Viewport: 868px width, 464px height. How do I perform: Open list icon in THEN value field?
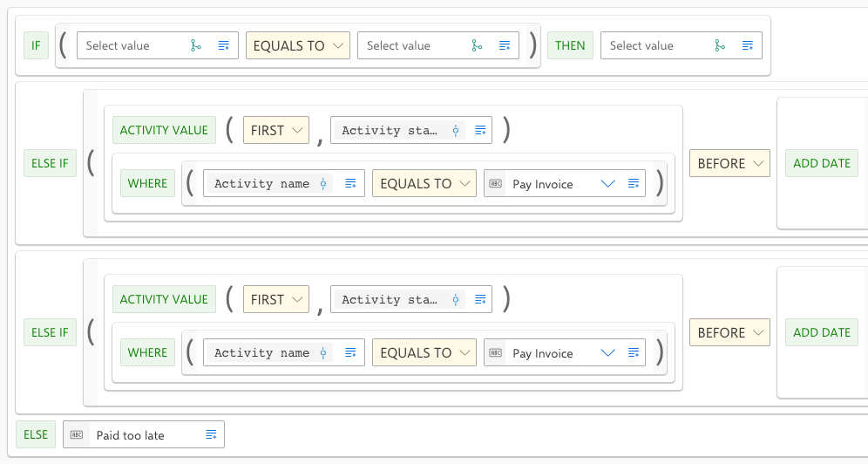[748, 45]
